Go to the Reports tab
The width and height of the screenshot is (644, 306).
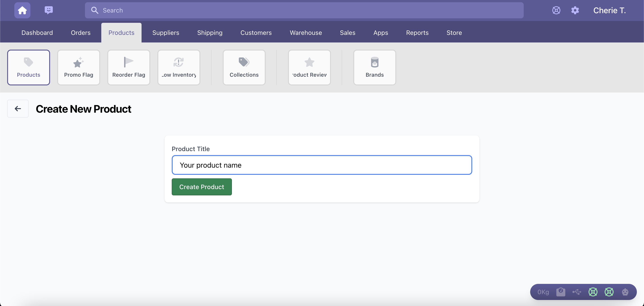pyautogui.click(x=417, y=33)
